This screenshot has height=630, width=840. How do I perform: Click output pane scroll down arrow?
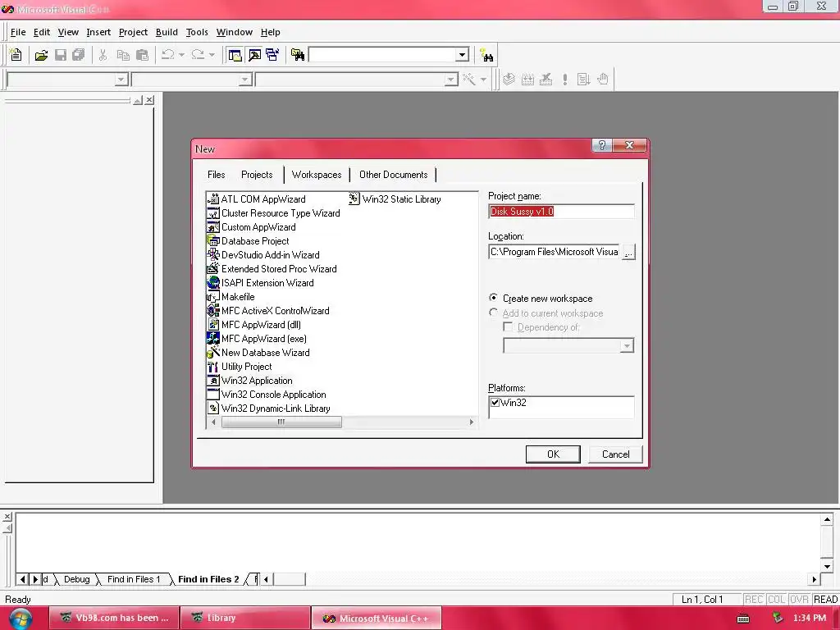click(x=827, y=566)
